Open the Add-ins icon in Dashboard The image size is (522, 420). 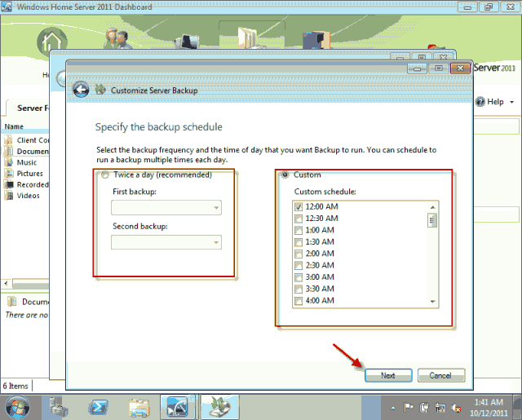click(x=316, y=40)
